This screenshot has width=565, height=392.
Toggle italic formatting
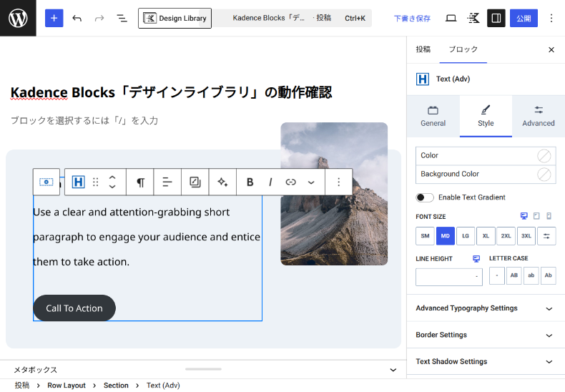270,182
